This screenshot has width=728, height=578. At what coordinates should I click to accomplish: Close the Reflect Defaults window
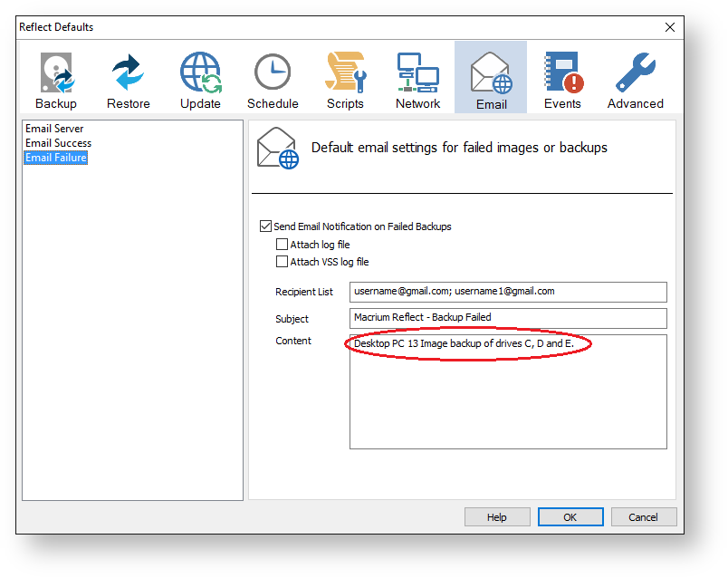(669, 27)
